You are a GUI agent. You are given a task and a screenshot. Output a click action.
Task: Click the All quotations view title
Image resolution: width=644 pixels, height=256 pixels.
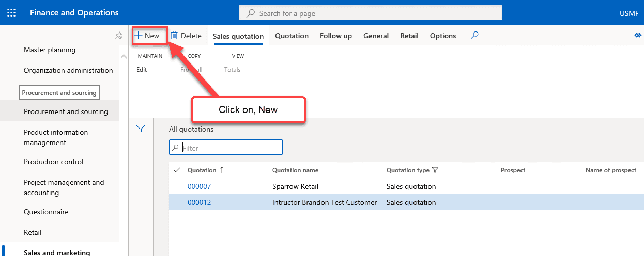tap(191, 129)
